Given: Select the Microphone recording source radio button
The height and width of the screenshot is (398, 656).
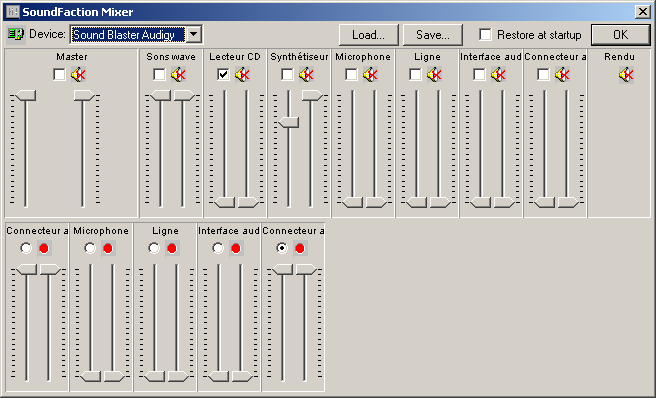Looking at the screenshot, I should click(x=90, y=249).
